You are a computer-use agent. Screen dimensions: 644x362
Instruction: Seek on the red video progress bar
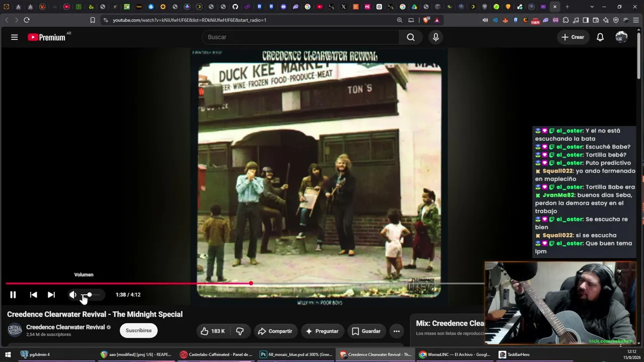coord(245,284)
